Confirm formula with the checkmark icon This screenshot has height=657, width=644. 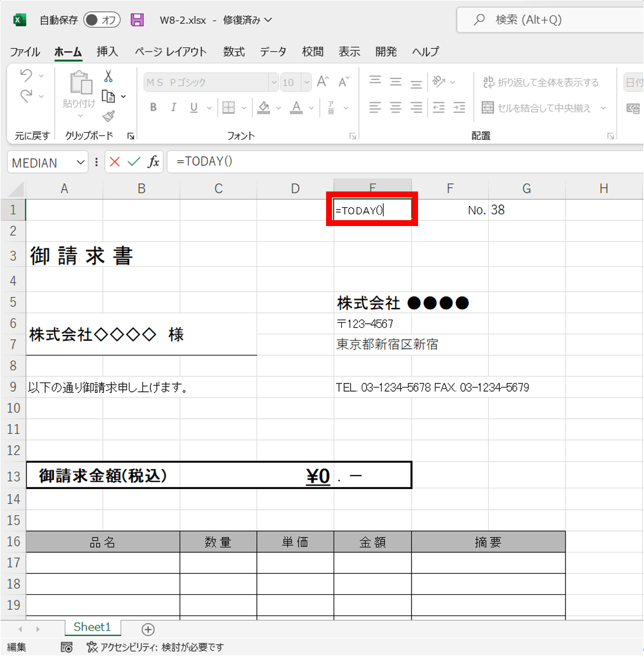click(134, 162)
